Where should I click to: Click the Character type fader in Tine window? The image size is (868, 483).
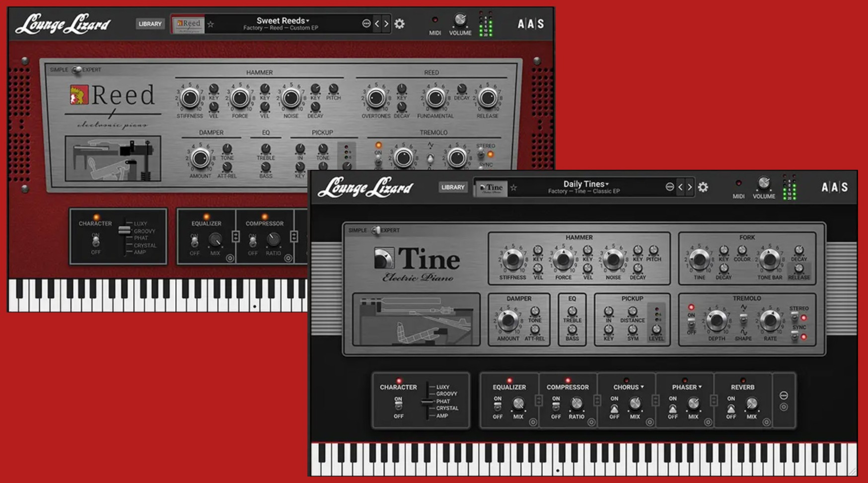pos(427,402)
